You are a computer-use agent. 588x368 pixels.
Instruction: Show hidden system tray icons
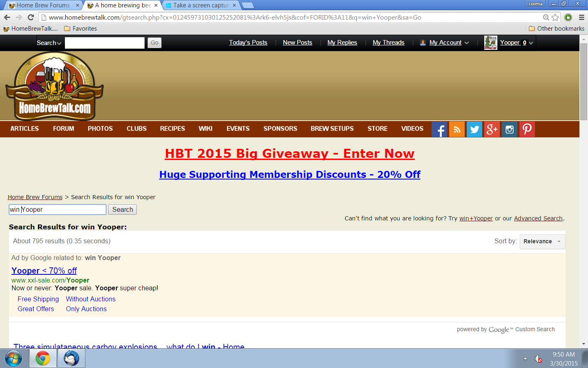(x=525, y=359)
